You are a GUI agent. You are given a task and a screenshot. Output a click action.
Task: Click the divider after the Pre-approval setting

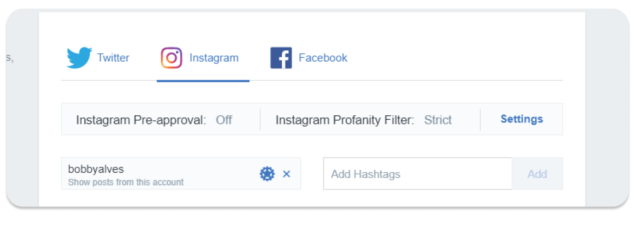tap(260, 120)
